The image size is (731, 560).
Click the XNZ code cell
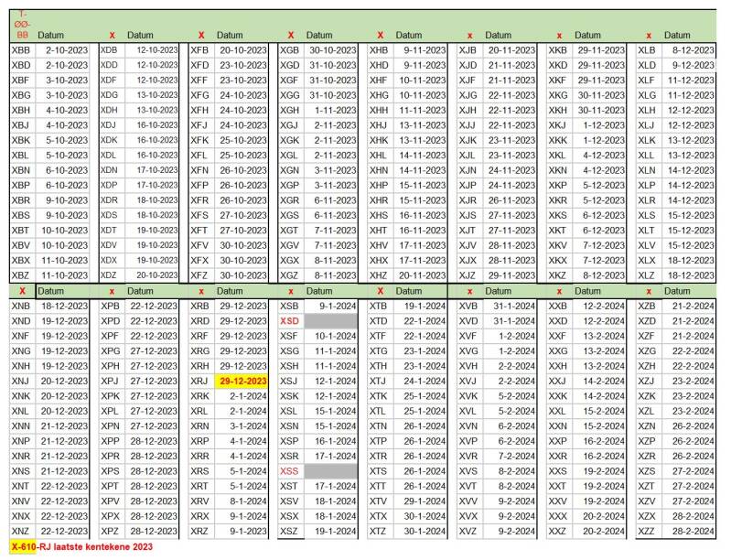[21, 532]
